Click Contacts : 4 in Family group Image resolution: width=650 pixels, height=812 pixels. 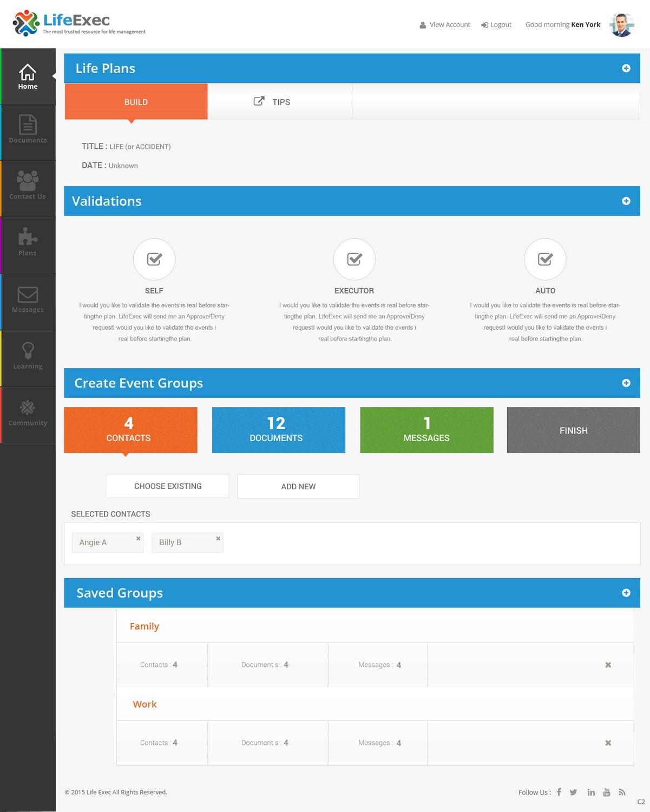(159, 665)
